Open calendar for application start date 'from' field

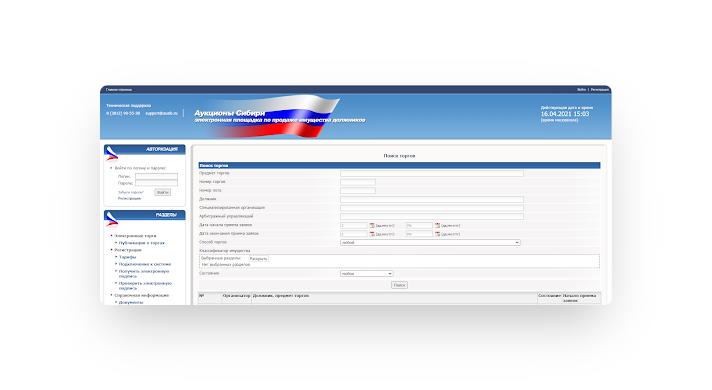372,226
